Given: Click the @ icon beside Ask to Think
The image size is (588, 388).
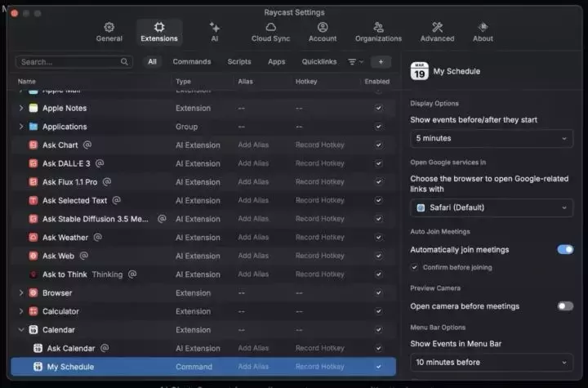Looking at the screenshot, I should (x=132, y=274).
